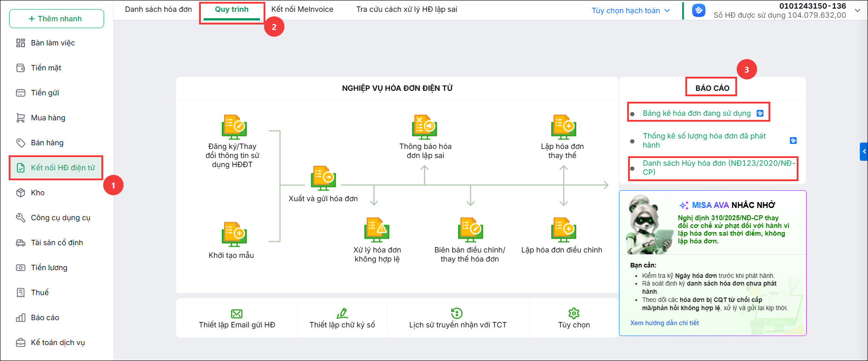Click the Khởi tạo mẫu icon
868x361 pixels.
click(234, 234)
